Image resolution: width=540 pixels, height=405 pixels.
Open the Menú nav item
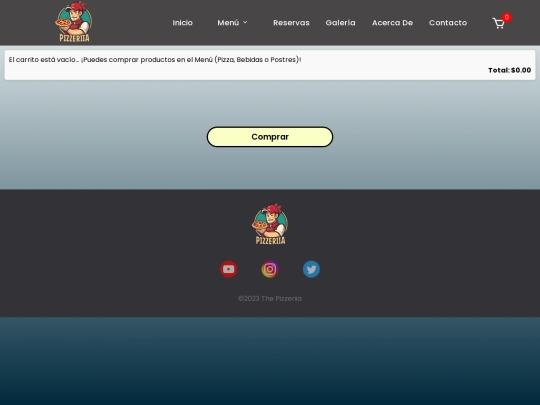[228, 23]
